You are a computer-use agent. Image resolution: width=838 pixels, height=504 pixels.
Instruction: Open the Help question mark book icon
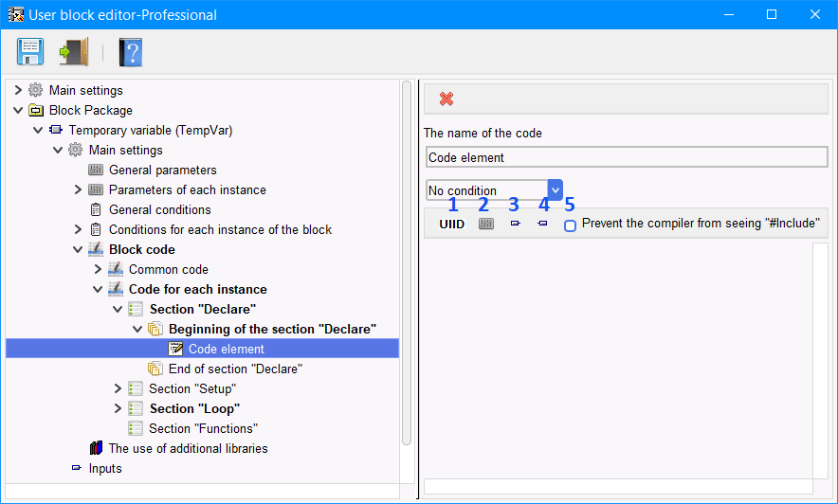131,52
